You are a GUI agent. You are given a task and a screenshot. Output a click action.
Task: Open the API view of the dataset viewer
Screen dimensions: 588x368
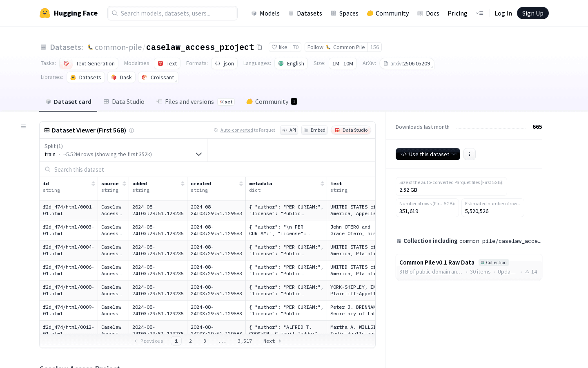coord(289,130)
